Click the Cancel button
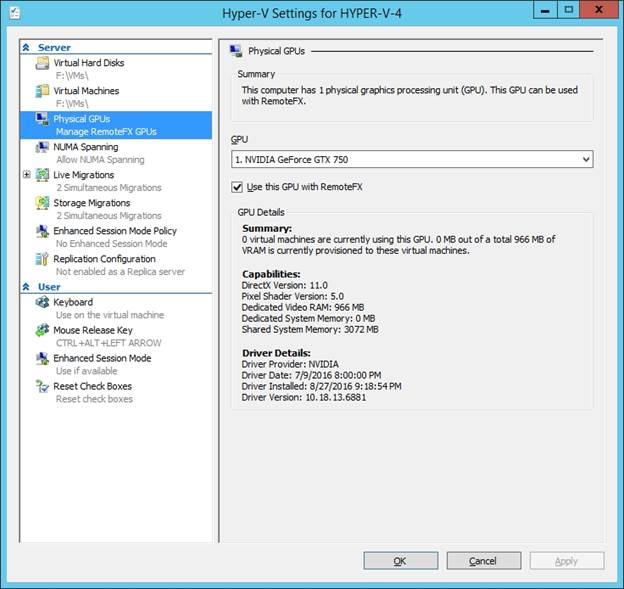 coord(484,561)
